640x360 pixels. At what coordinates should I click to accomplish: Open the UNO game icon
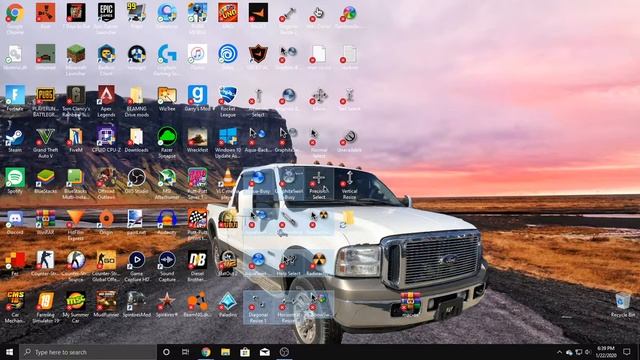click(228, 13)
